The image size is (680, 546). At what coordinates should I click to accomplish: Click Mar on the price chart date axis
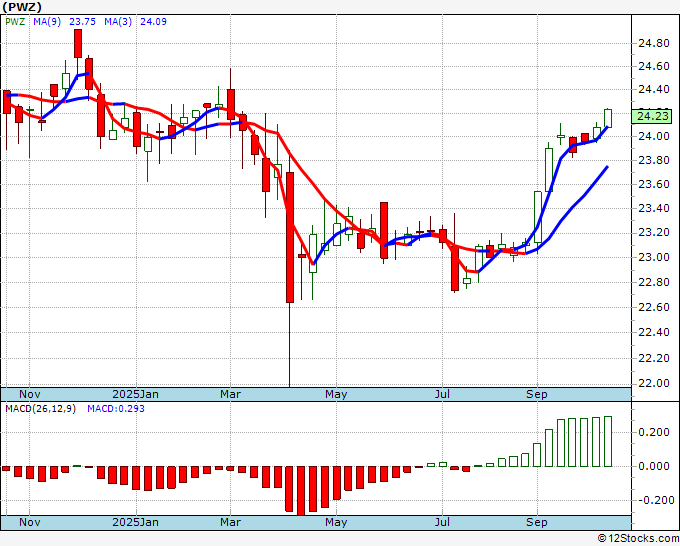230,394
